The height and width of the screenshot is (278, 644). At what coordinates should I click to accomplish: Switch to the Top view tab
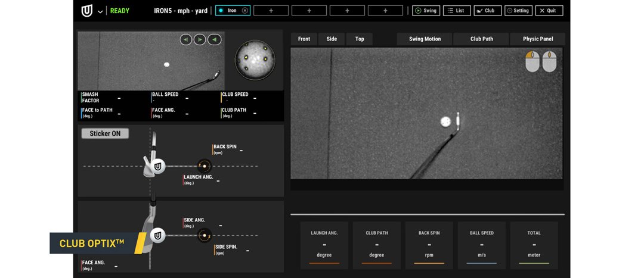[360, 39]
